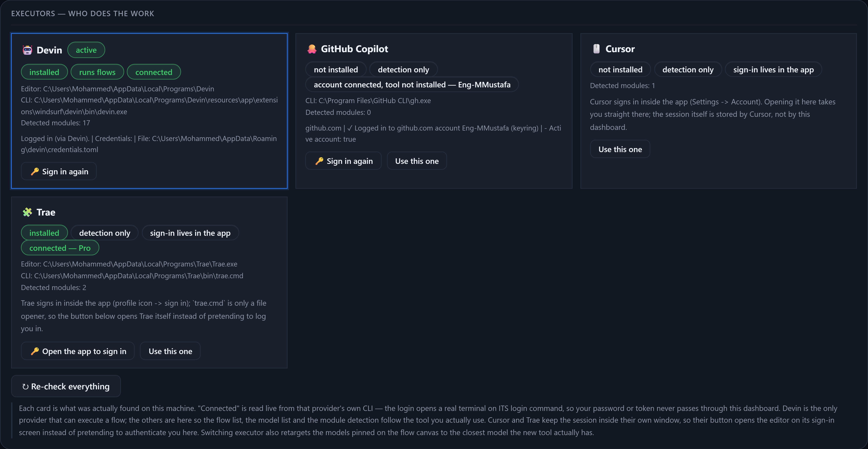The image size is (868, 449).
Task: Click the key icon in Trae card
Action: [x=35, y=351]
